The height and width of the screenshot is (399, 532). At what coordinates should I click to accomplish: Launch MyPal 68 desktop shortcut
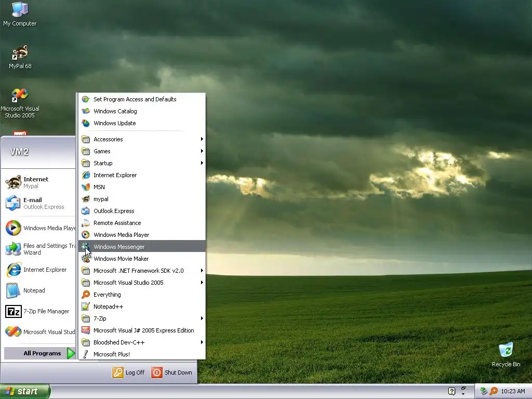pyautogui.click(x=20, y=57)
